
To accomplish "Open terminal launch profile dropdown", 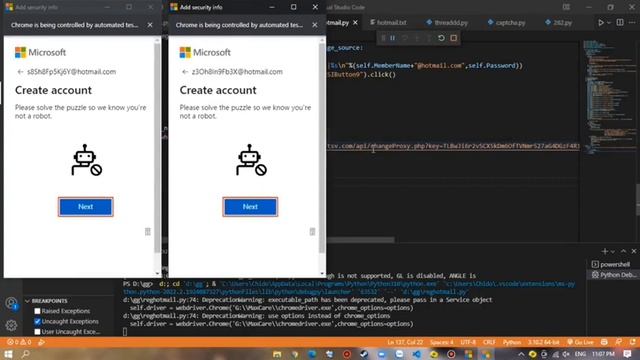I will point(612,251).
